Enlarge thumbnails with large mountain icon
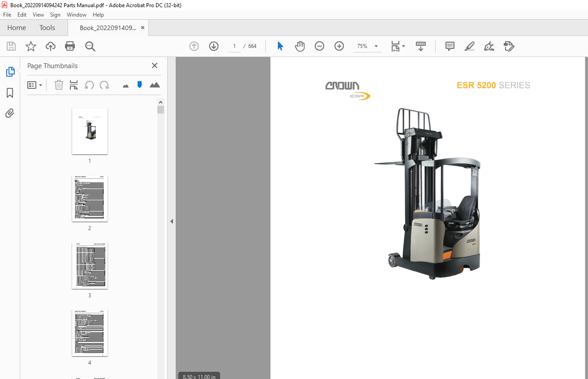The width and height of the screenshot is (588, 379). pos(155,85)
